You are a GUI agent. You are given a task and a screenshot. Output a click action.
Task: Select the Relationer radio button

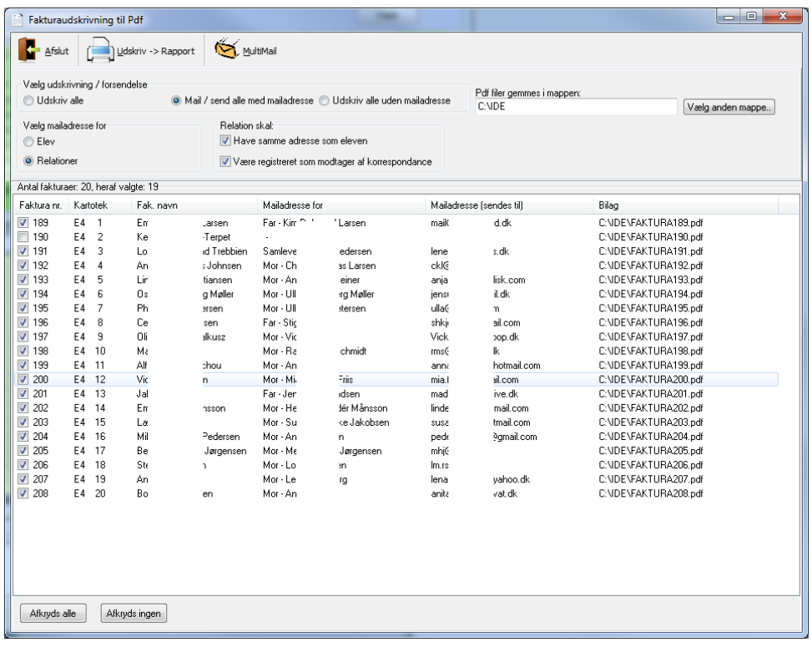click(x=28, y=161)
